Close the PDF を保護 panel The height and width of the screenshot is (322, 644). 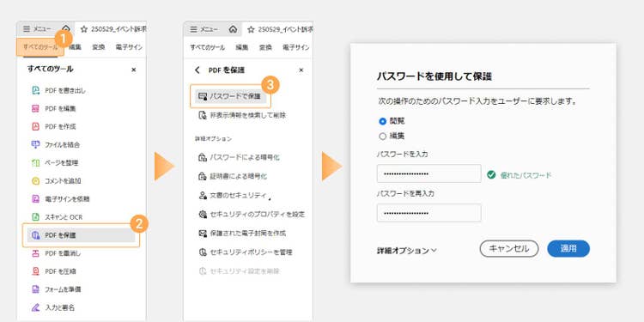tap(301, 70)
